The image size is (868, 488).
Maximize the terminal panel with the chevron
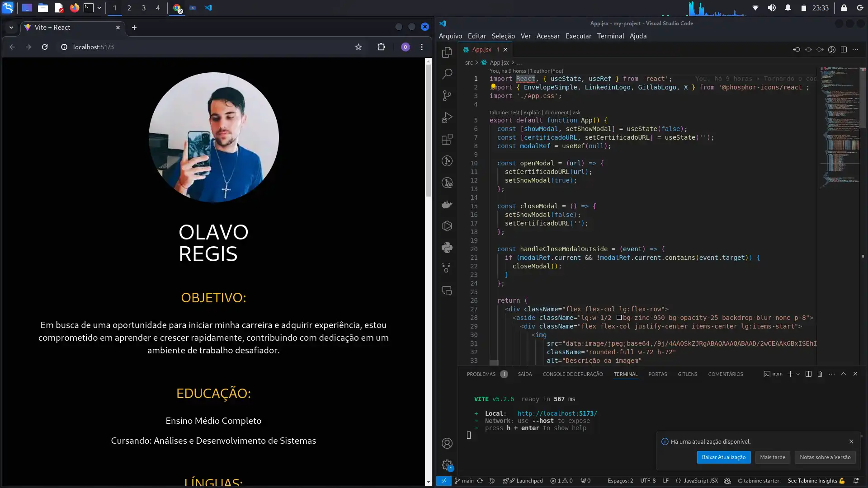tap(844, 374)
